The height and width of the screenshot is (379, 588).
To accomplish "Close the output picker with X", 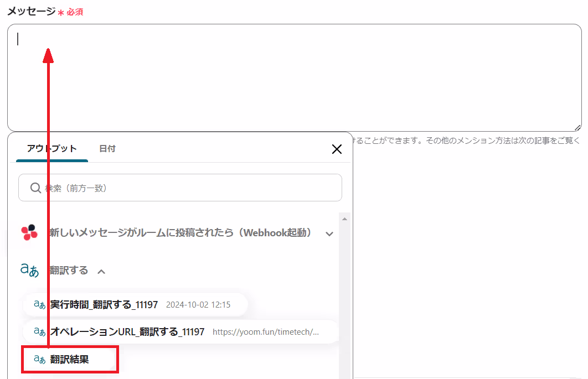I will tap(337, 149).
